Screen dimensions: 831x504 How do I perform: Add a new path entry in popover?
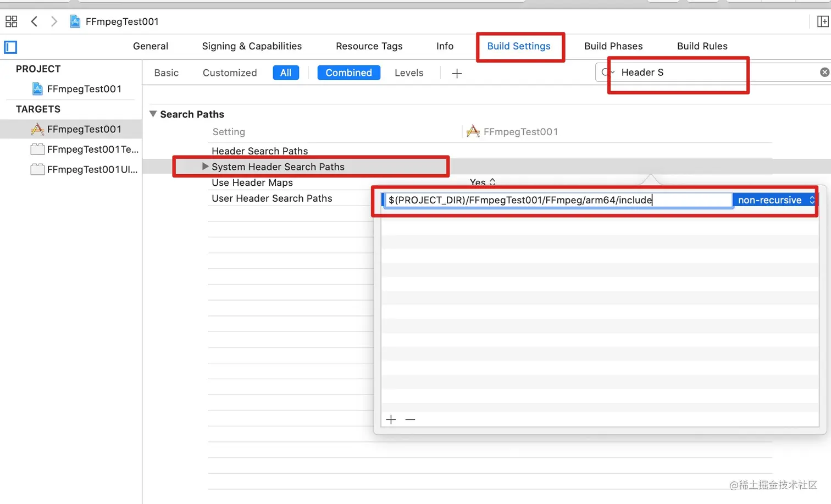(391, 419)
